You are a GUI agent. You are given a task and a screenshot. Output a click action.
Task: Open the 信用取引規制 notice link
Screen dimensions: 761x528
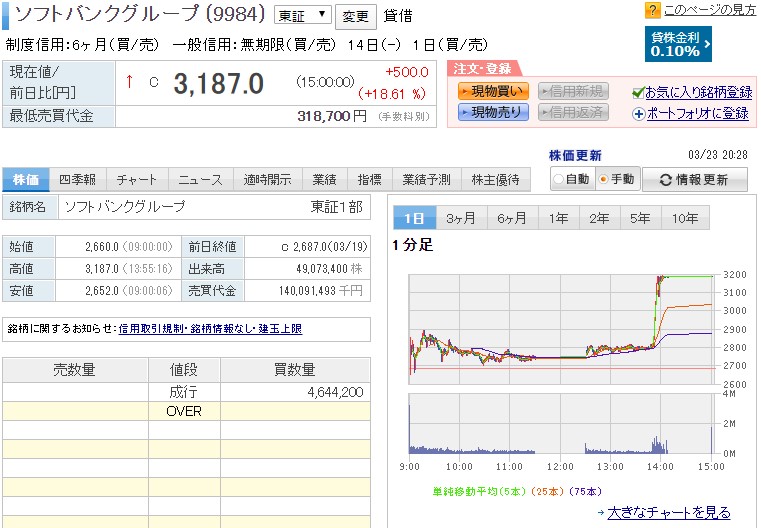[x=151, y=329]
